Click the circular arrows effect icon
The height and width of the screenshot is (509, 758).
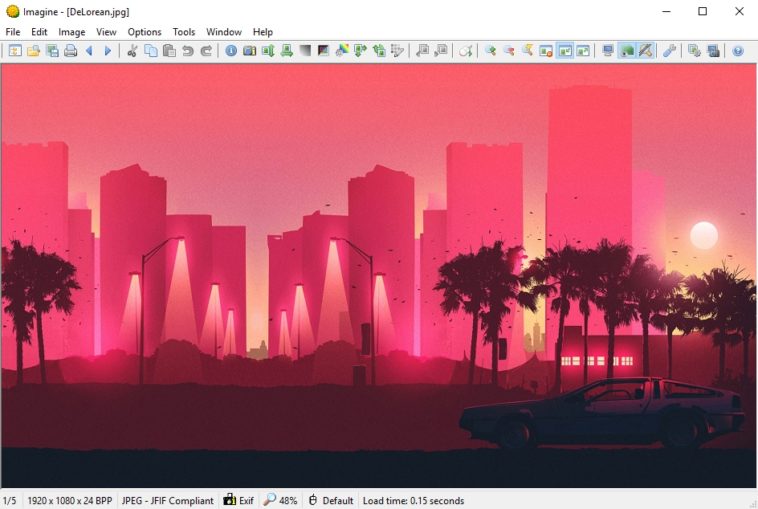coord(465,50)
